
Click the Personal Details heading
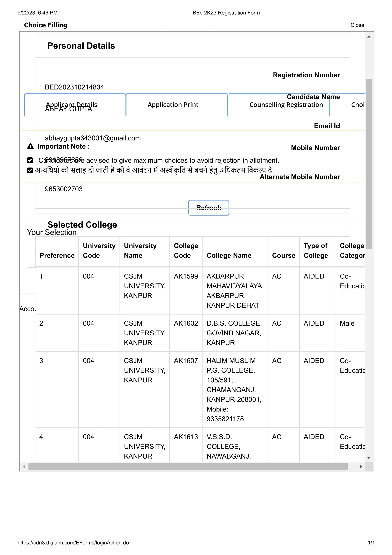81,46
